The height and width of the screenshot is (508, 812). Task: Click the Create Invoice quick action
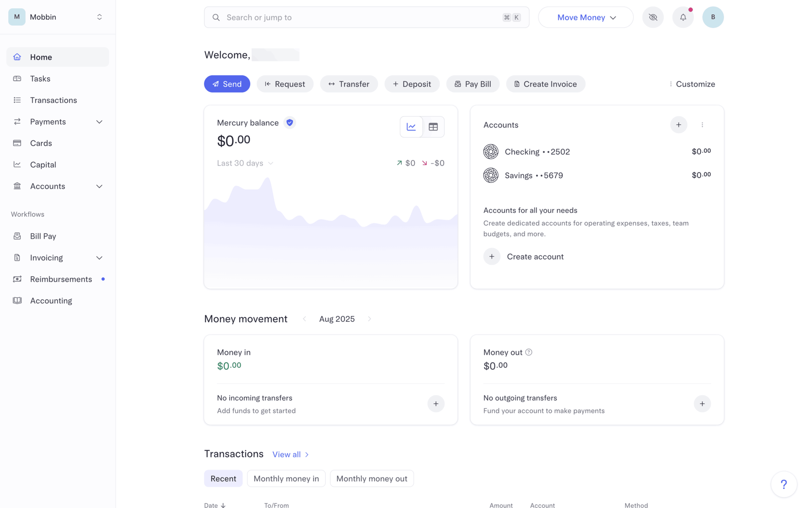(546, 84)
